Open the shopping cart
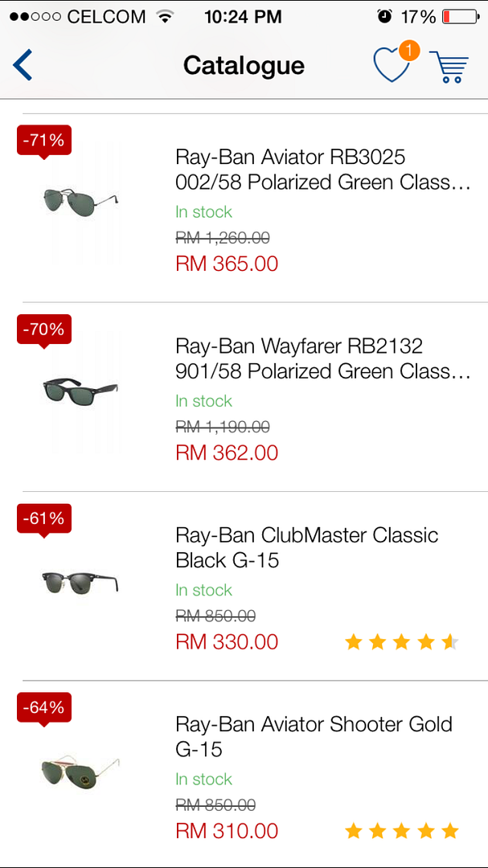Image resolution: width=488 pixels, height=868 pixels. tap(449, 67)
